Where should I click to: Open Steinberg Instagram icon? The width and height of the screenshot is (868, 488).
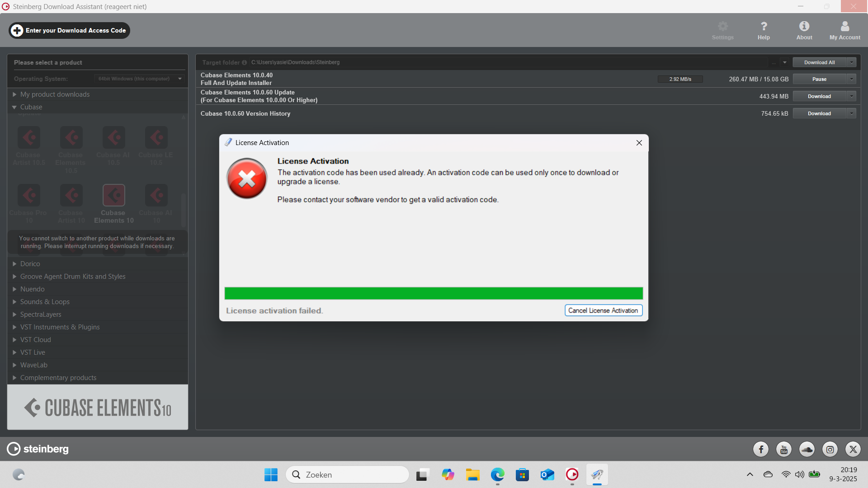(830, 449)
